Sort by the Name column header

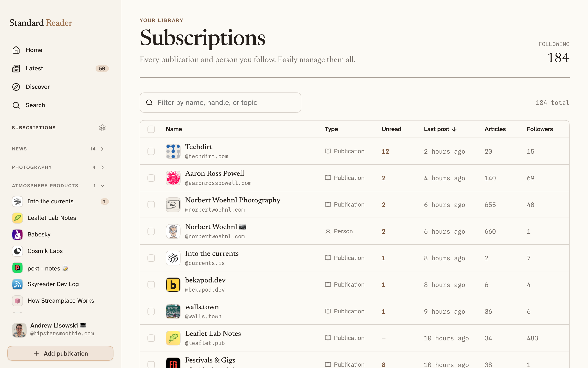[x=174, y=129]
